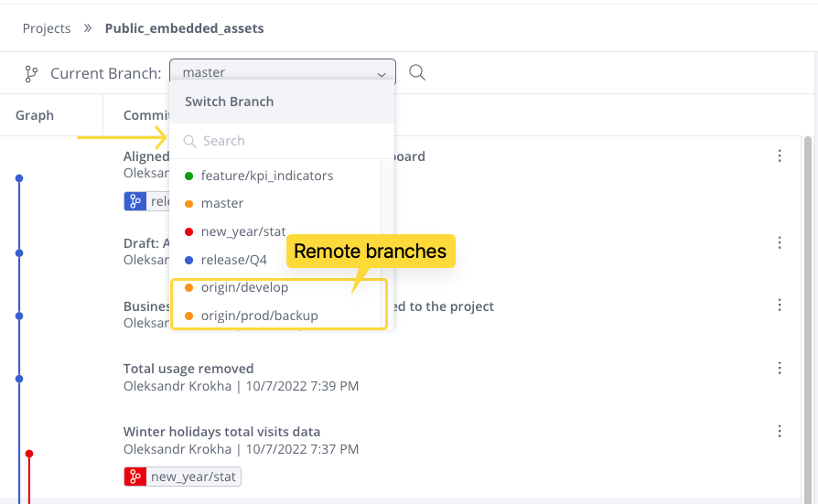Open kebab menu for the Draft commit
This screenshot has height=504, width=818.
click(780, 242)
